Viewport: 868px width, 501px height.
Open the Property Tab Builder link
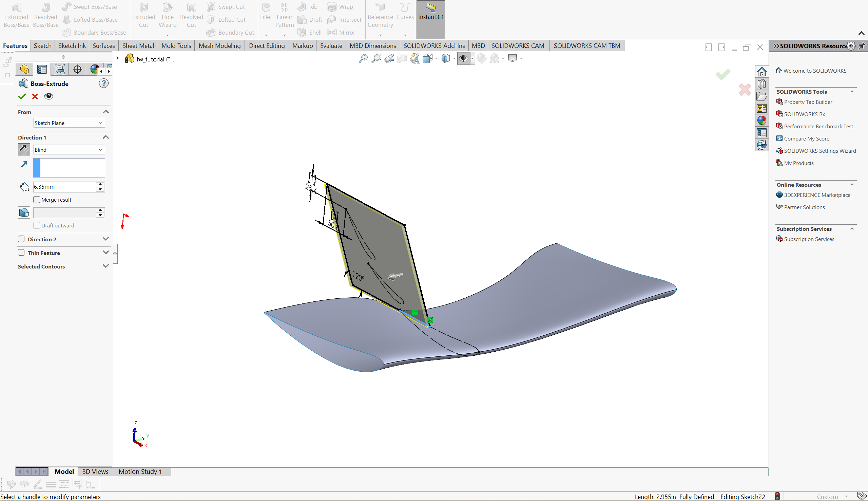[x=808, y=102]
